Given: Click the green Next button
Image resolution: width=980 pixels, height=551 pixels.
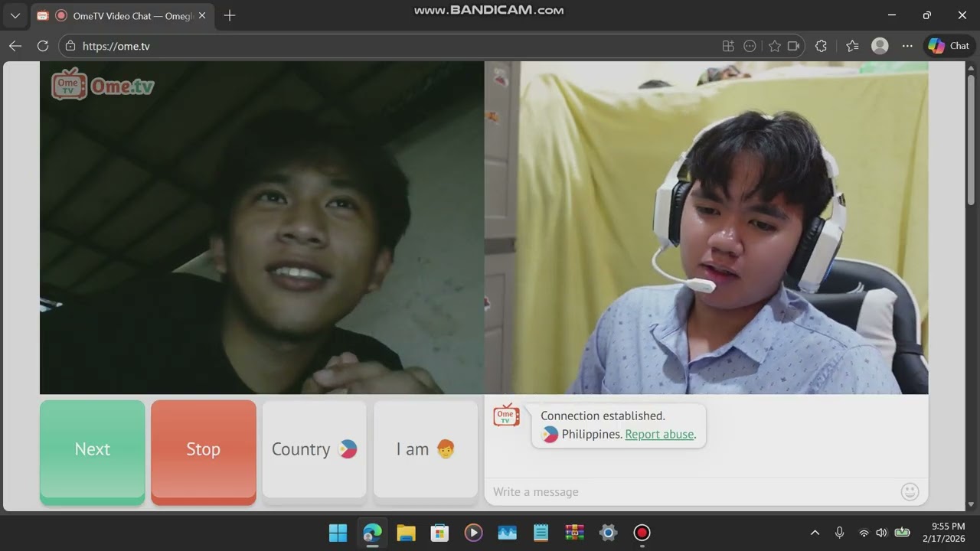Looking at the screenshot, I should pos(92,450).
